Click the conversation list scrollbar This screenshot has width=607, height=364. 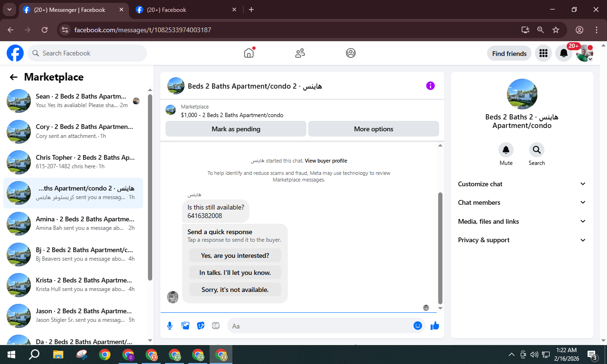(x=150, y=187)
